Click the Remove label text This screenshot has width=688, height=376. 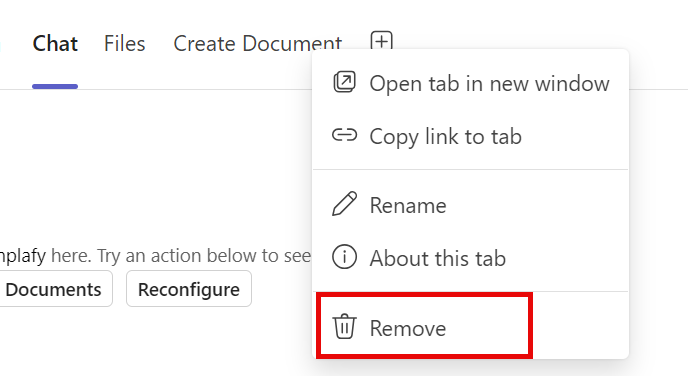click(x=408, y=328)
